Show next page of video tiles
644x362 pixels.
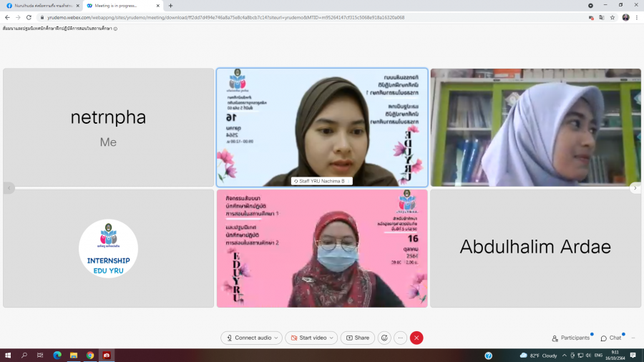(x=635, y=188)
